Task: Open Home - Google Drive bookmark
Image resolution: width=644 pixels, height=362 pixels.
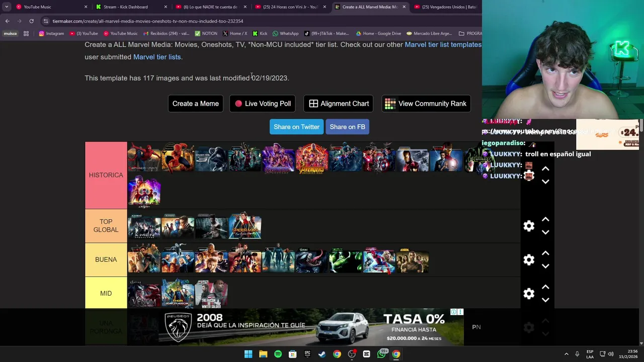Action: point(378,34)
